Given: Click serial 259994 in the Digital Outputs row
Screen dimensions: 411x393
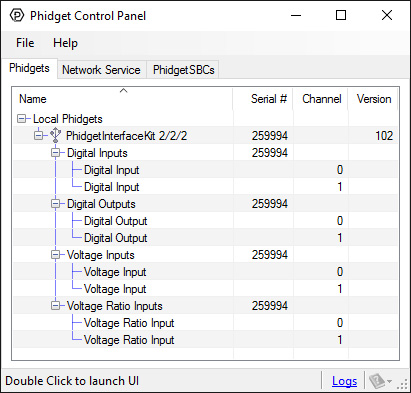Looking at the screenshot, I should (x=270, y=204).
